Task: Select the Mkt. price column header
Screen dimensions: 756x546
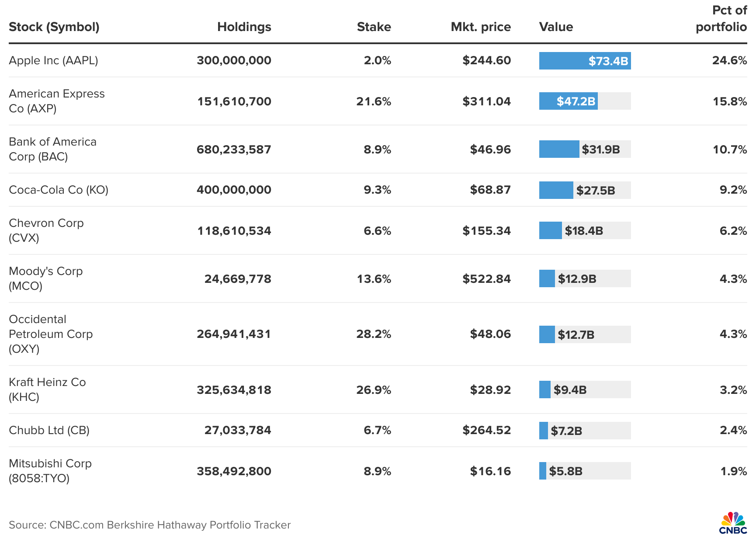Action: (481, 27)
